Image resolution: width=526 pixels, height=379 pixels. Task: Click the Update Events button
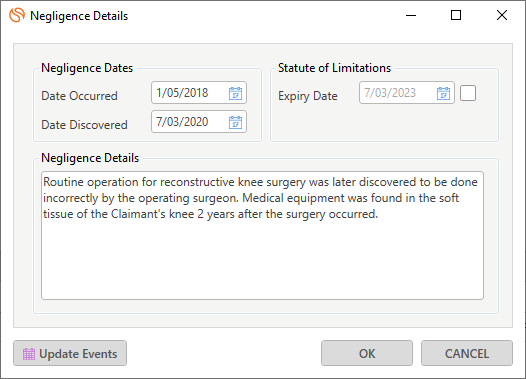coord(70,353)
